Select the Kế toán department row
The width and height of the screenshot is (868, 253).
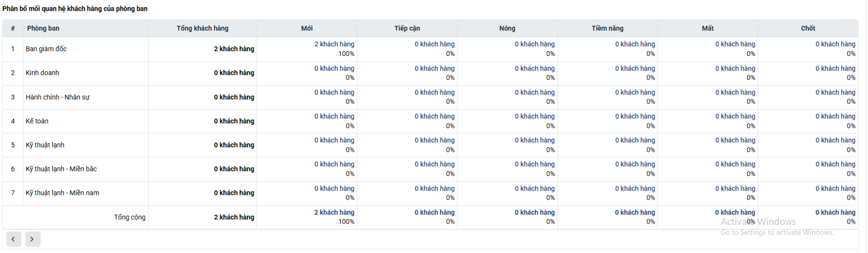(430, 121)
